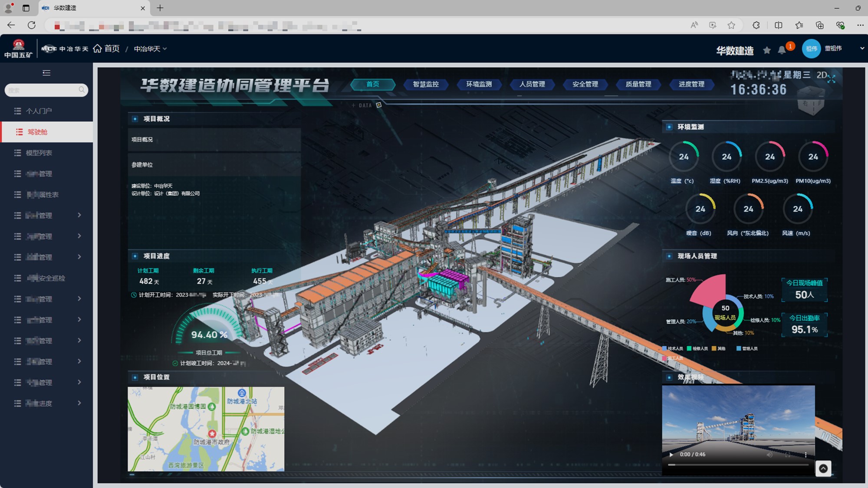The image size is (868, 488).
Task: Toggle the 2D view mode
Action: pos(821,75)
